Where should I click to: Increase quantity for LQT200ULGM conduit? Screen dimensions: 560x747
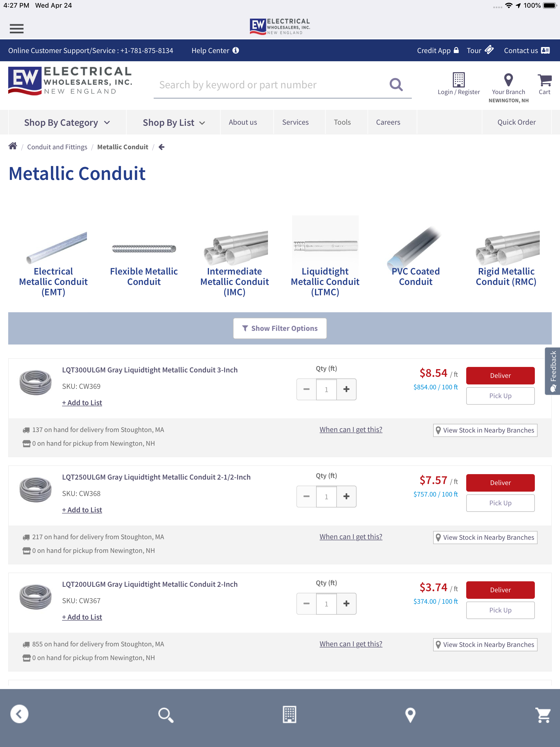coord(346,603)
